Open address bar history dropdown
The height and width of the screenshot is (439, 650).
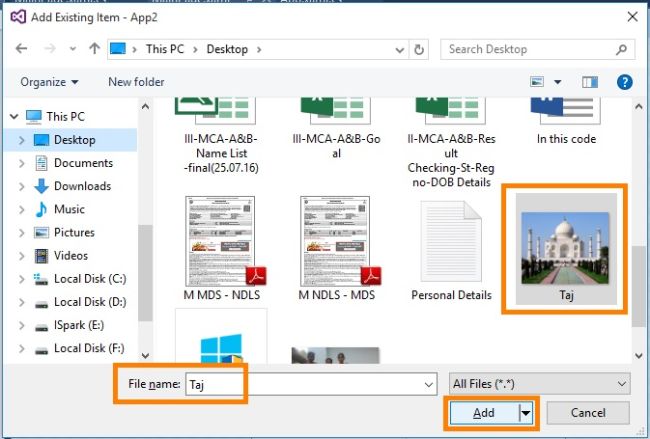[400, 50]
